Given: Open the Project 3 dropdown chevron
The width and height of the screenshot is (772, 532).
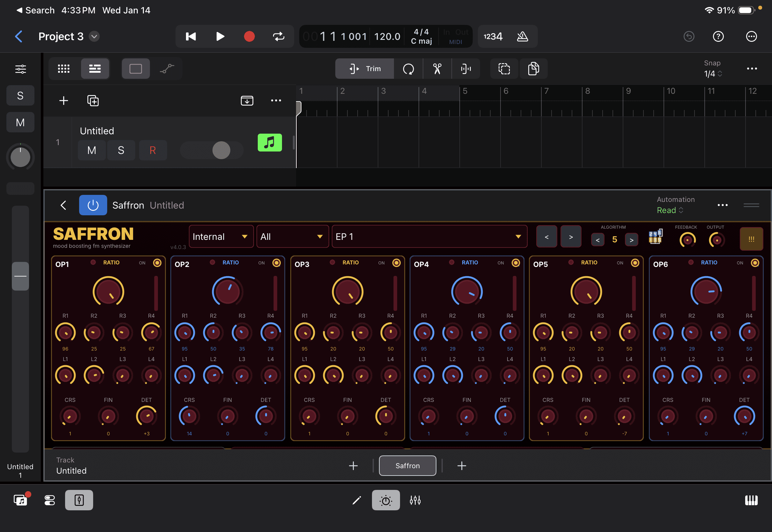Looking at the screenshot, I should pos(94,36).
